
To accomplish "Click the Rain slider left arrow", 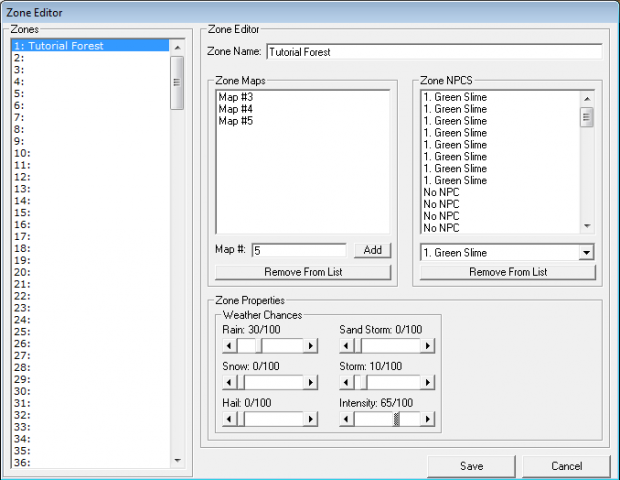I will click(229, 346).
